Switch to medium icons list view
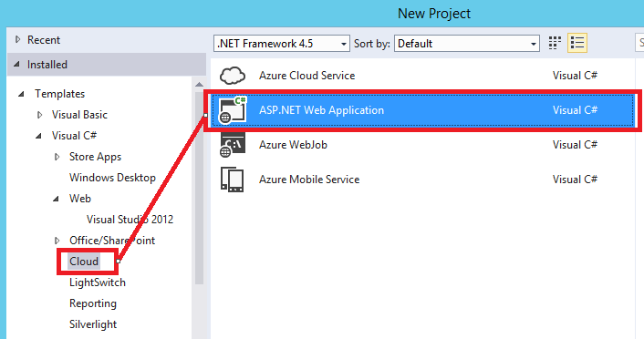The image size is (644, 339). click(x=577, y=43)
